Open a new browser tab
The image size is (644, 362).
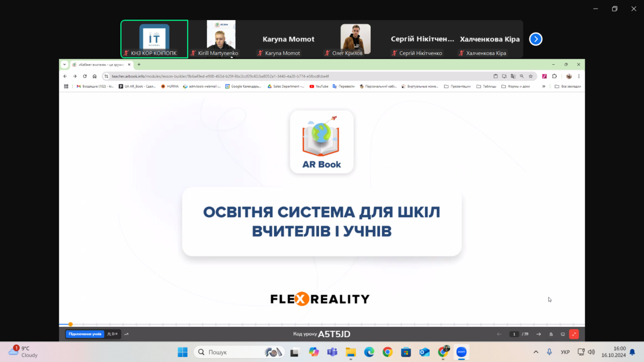tap(139, 64)
